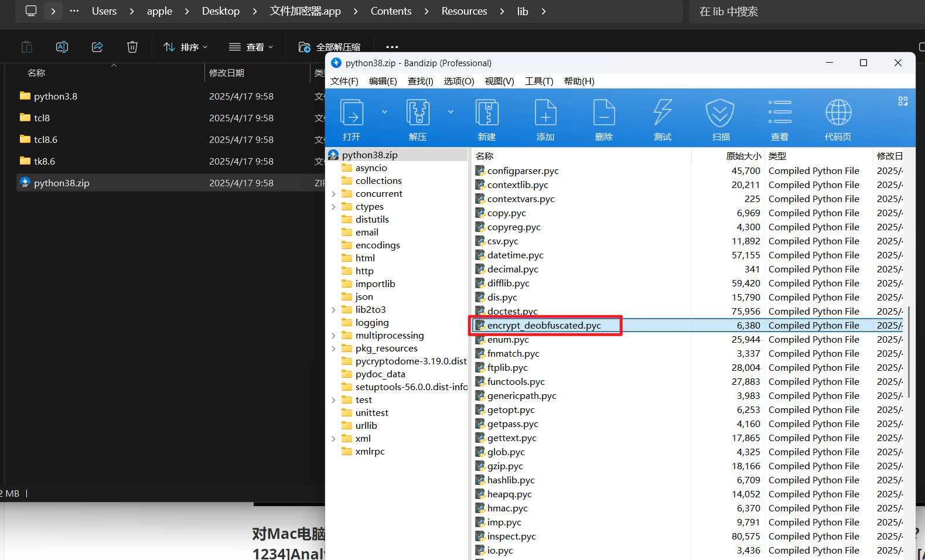Click the breadcrumb overflow ellipsis in address bar
The image size is (925, 560).
(x=74, y=11)
